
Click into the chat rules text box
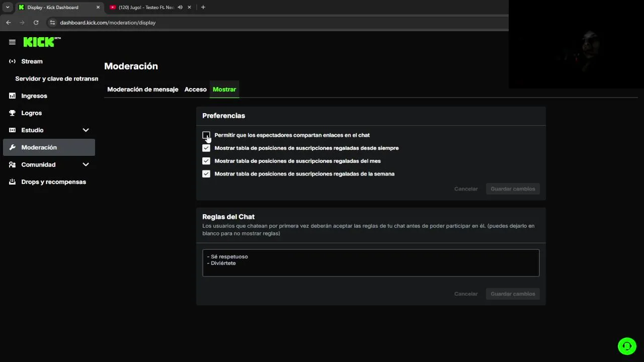(x=371, y=263)
